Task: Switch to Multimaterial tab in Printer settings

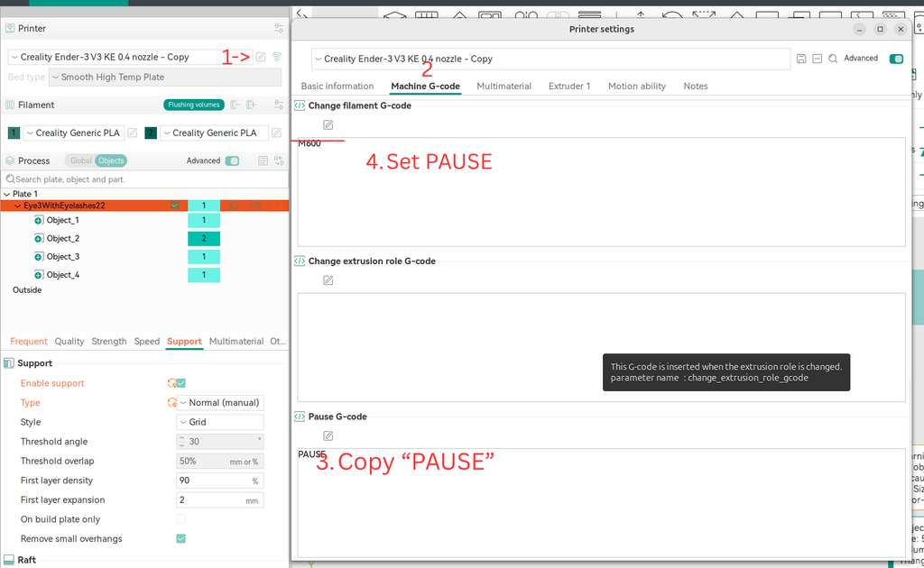Action: [504, 86]
